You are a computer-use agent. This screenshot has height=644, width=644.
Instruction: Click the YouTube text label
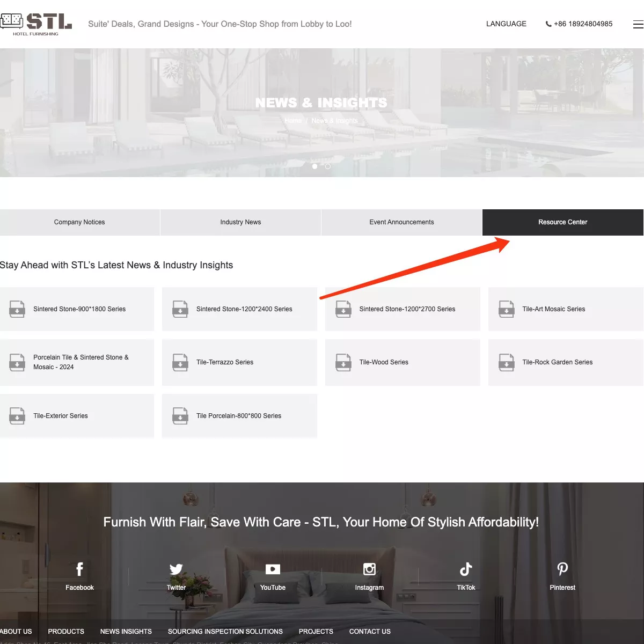tap(273, 588)
